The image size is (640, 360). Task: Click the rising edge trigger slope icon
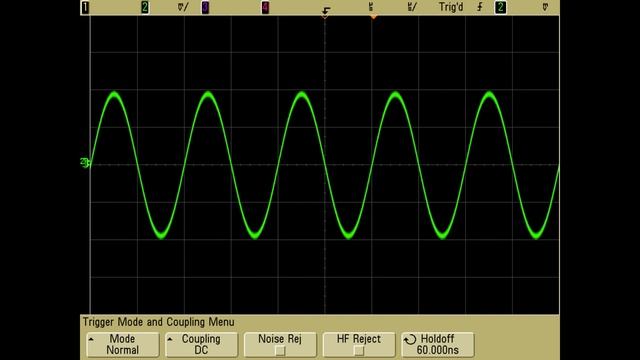pyautogui.click(x=480, y=7)
